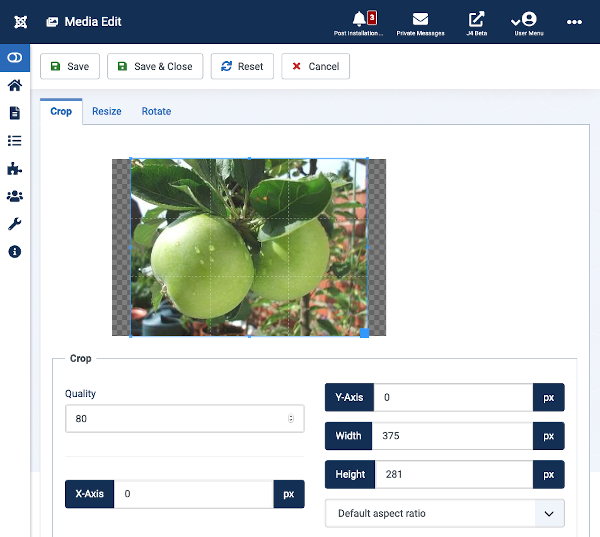Open the Help info sidebar icon

pos(15,252)
